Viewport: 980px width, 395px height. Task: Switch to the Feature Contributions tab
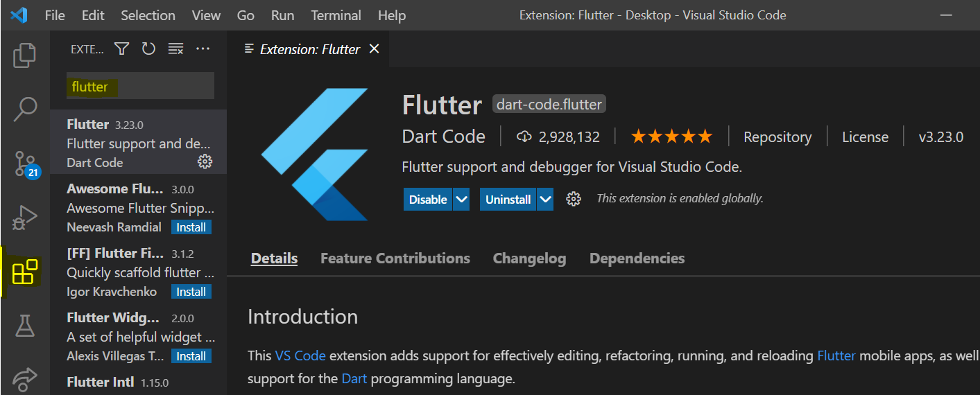395,258
